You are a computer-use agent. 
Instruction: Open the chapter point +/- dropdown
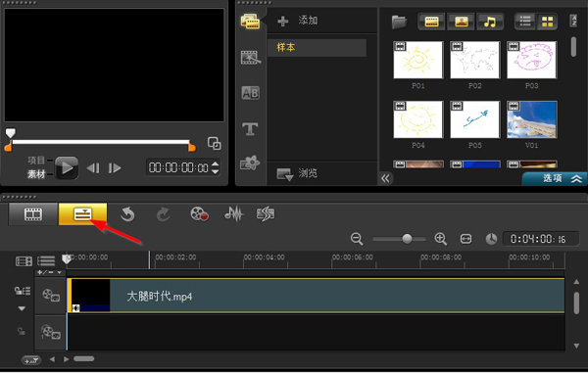coord(49,272)
